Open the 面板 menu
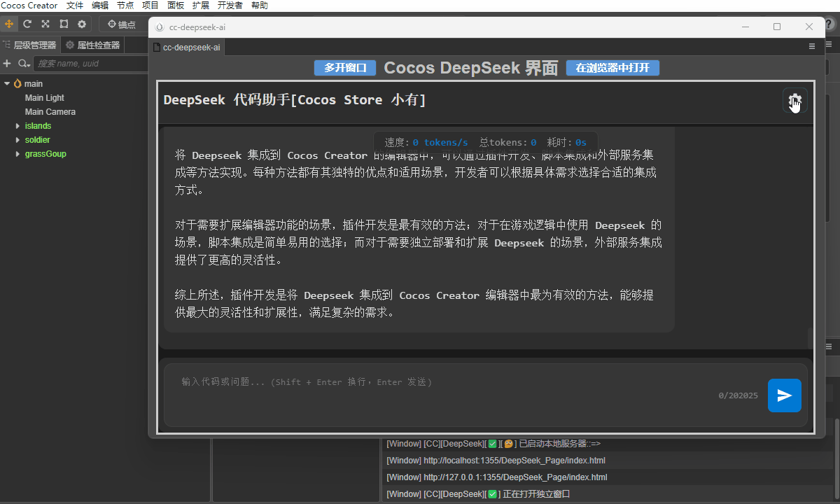The width and height of the screenshot is (840, 504). 176,6
